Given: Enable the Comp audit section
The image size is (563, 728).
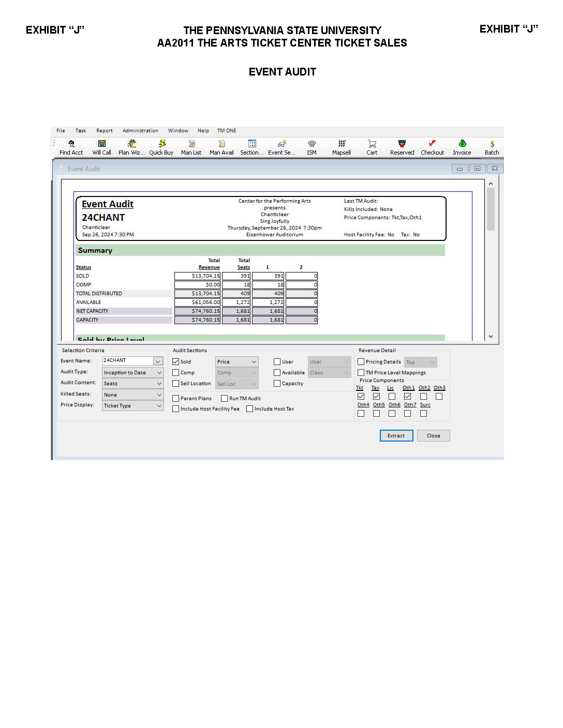Looking at the screenshot, I should click(176, 373).
